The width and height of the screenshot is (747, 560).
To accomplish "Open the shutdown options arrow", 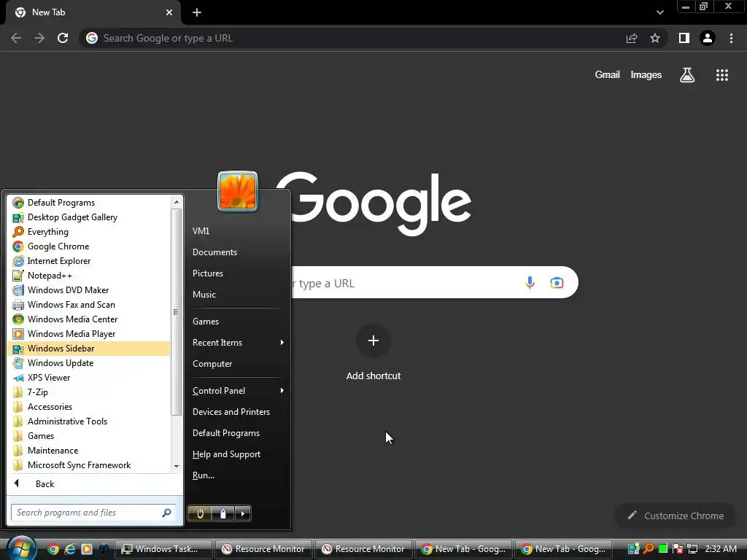I will [x=243, y=513].
